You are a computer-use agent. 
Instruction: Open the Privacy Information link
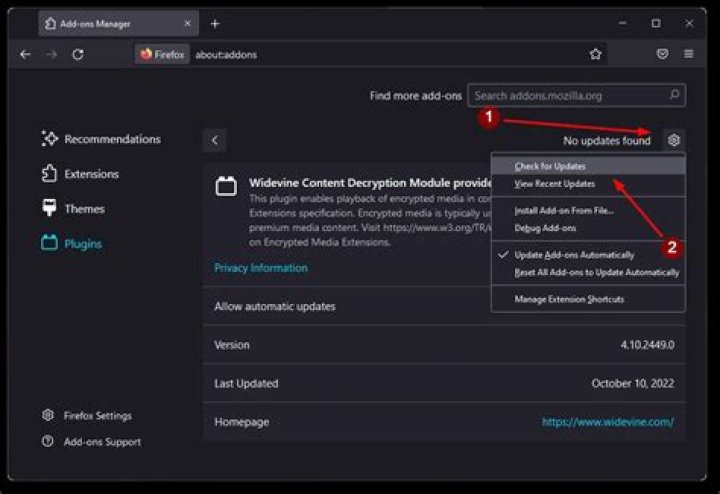[x=261, y=268]
